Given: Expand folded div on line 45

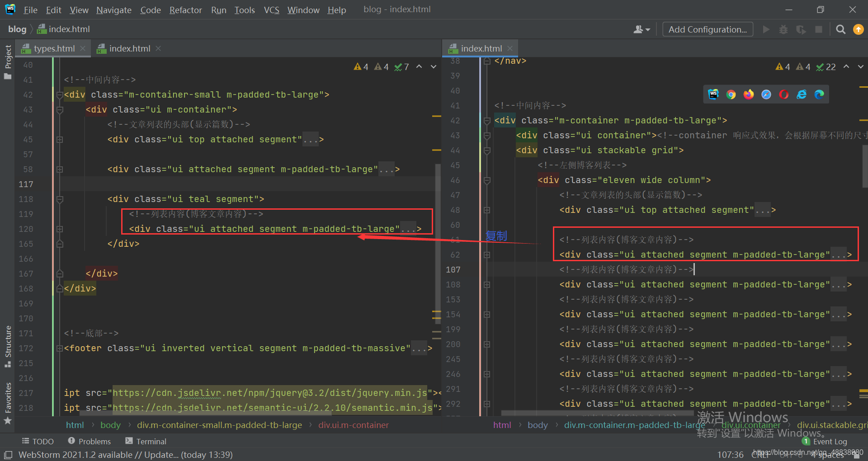Looking at the screenshot, I should [x=60, y=140].
